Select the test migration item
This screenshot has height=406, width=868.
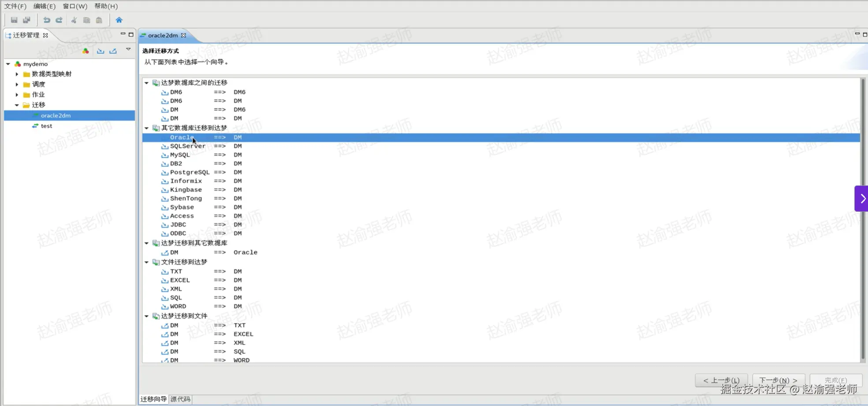[46, 126]
